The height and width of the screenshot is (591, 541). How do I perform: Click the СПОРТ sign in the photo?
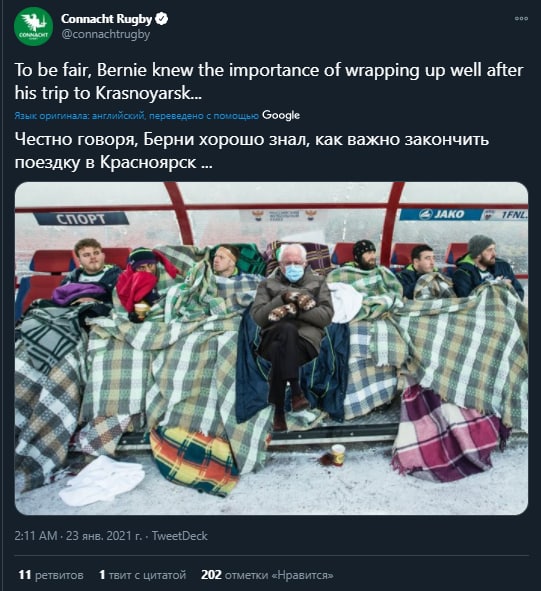point(81,219)
